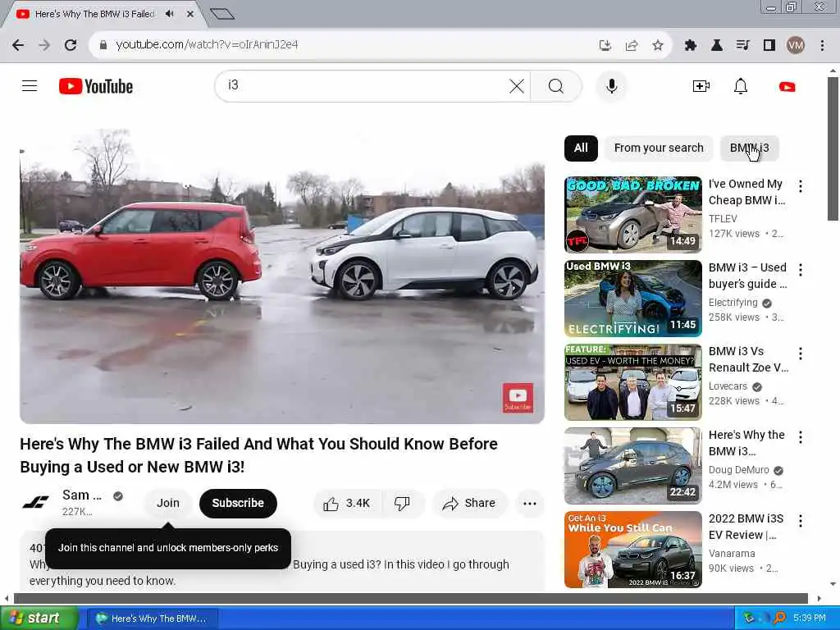Select the 'From your search' chip
Viewport: 840px width, 630px height.
click(x=659, y=148)
